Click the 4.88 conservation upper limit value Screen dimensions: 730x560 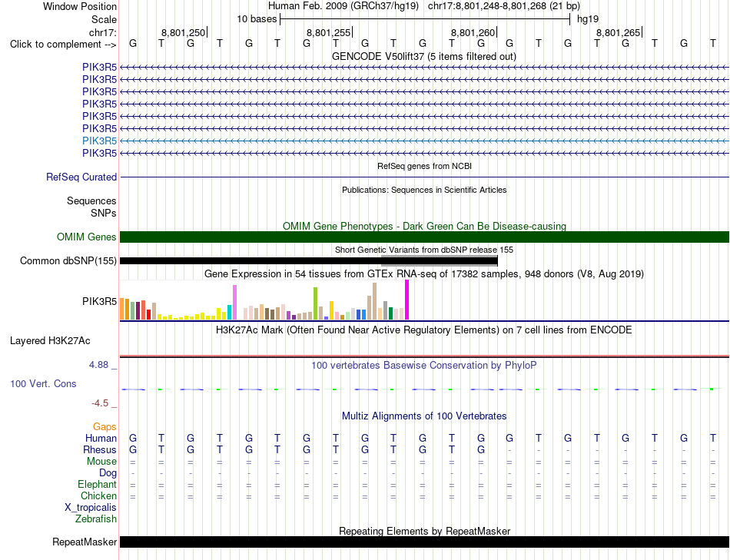click(98, 364)
